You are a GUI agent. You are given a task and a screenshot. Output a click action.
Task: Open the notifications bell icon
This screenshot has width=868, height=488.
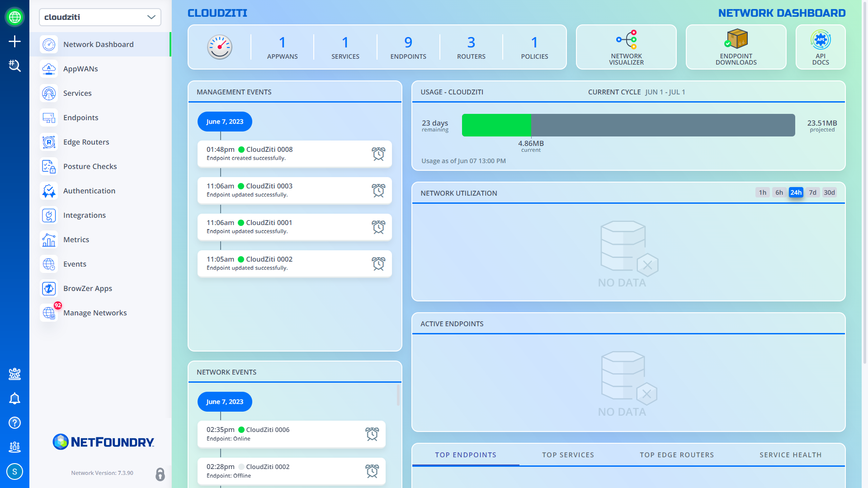click(14, 398)
